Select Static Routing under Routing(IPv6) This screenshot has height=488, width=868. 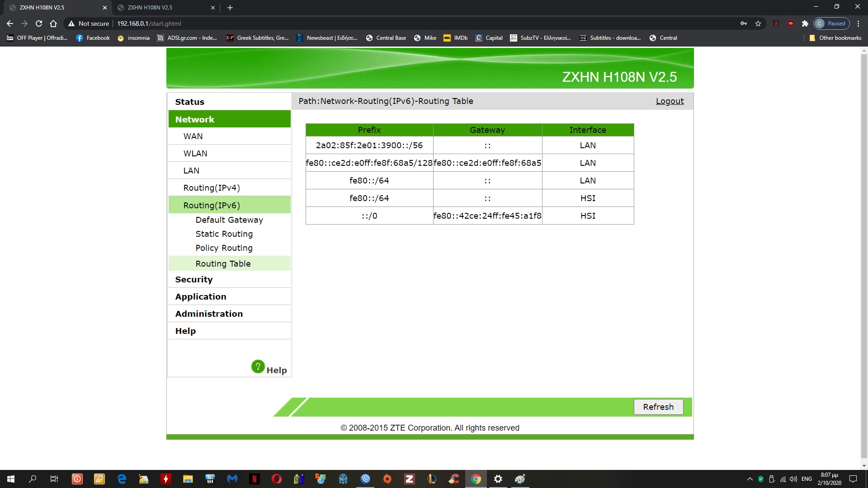[x=224, y=234]
